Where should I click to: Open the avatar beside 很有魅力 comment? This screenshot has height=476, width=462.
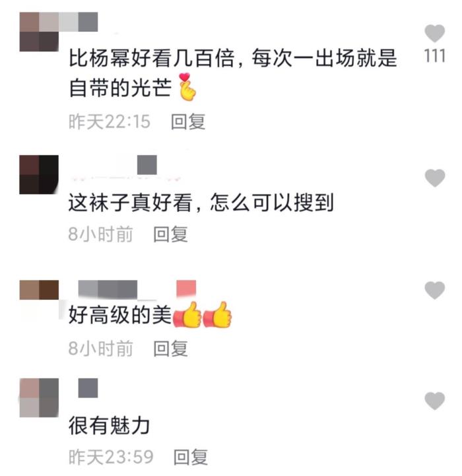[39, 397]
